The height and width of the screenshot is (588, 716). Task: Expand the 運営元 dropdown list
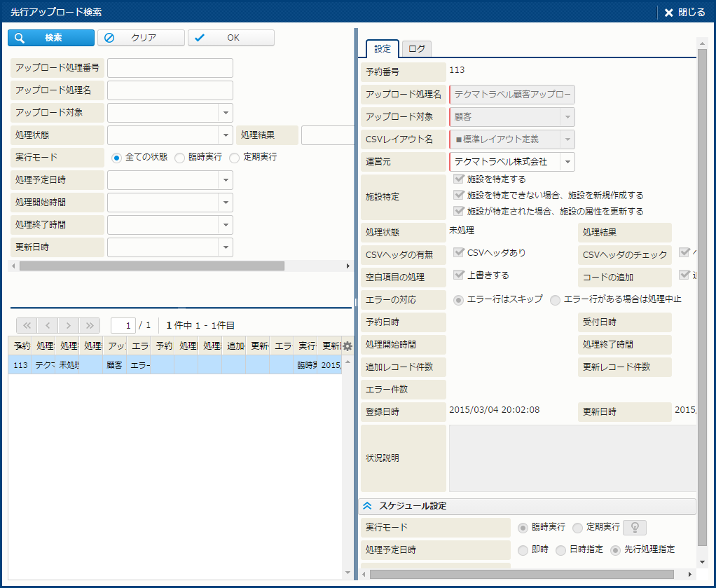tap(567, 162)
